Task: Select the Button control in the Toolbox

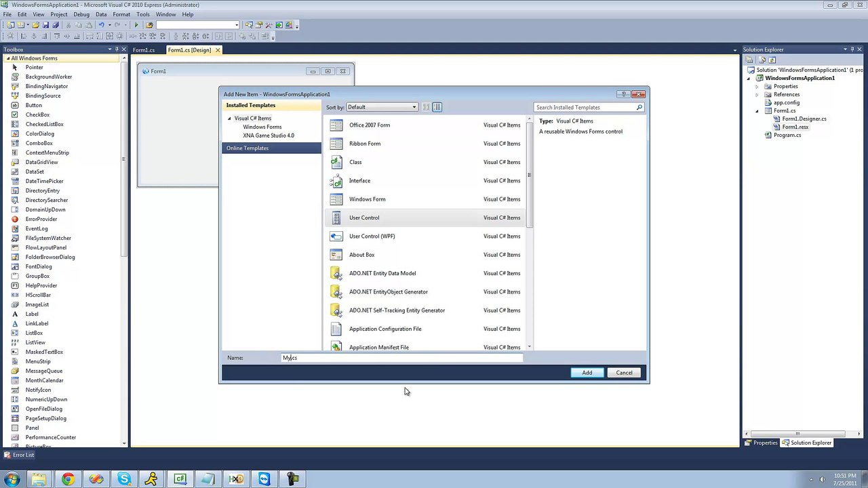Action: pos(34,105)
